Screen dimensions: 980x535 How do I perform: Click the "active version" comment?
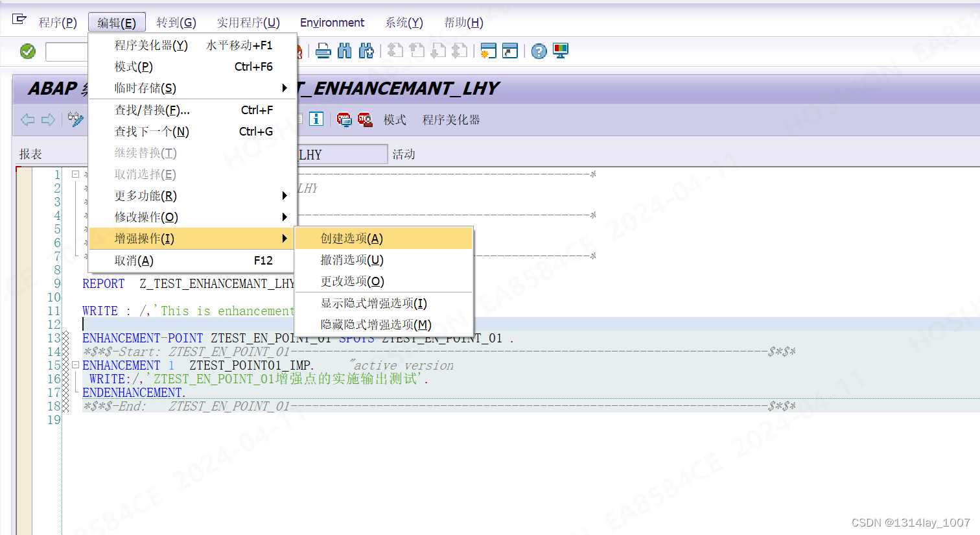pyautogui.click(x=401, y=365)
